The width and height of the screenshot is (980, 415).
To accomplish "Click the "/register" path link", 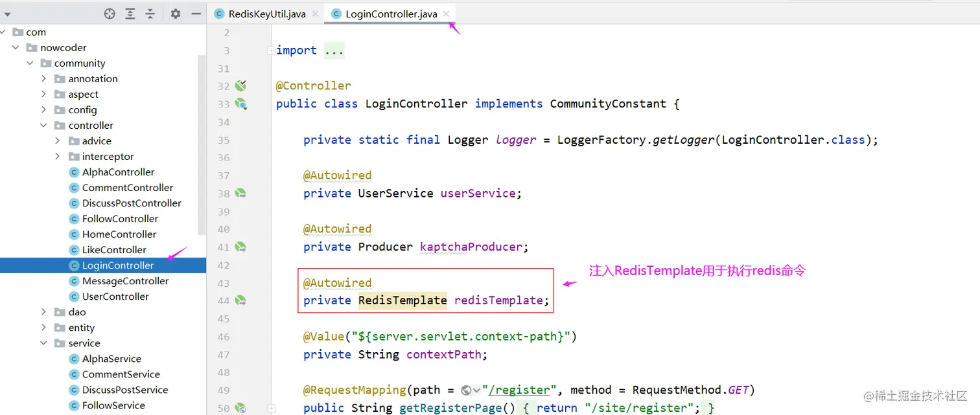I will [520, 390].
